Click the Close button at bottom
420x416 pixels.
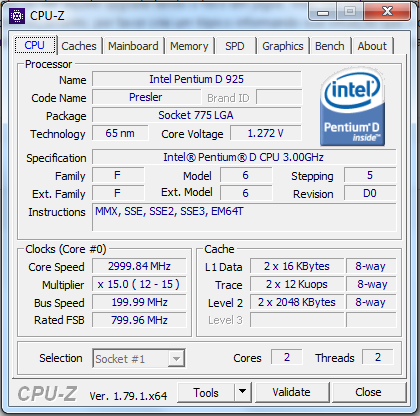pyautogui.click(x=368, y=392)
